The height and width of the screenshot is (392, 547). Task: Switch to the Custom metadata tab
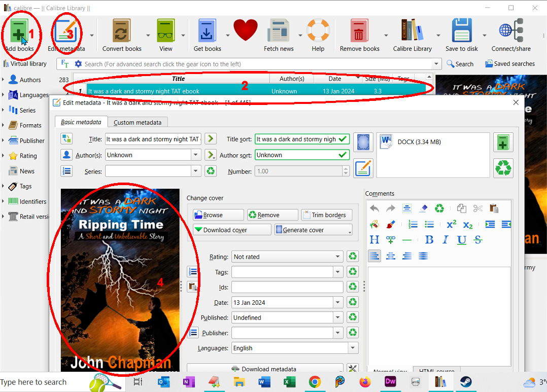[138, 122]
